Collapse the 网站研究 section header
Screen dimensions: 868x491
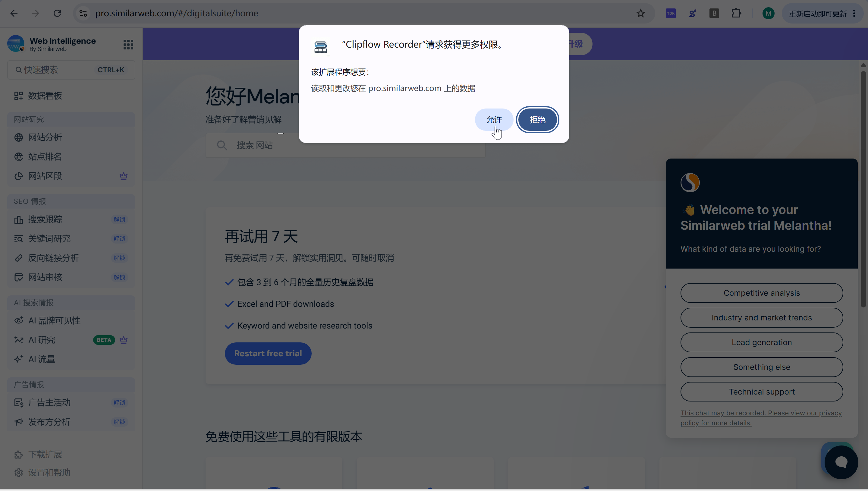[x=71, y=119]
